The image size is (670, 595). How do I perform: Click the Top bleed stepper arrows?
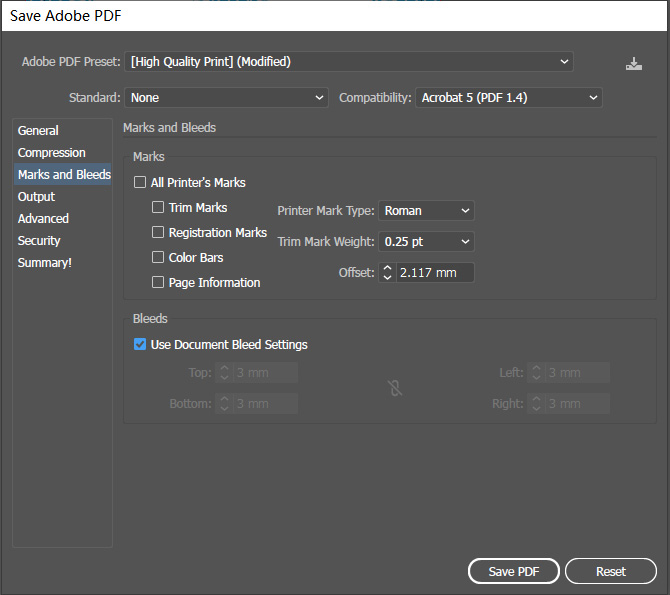[224, 373]
